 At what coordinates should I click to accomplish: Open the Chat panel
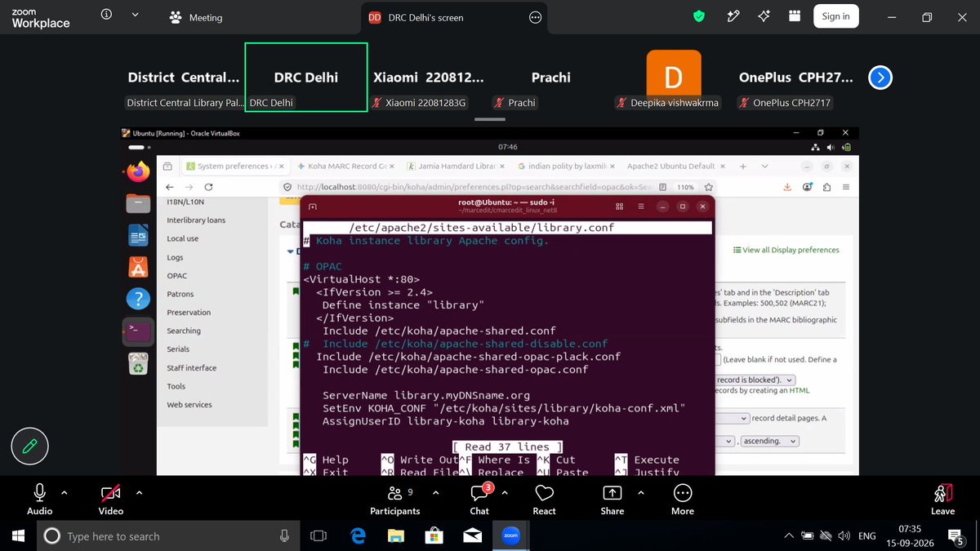pyautogui.click(x=479, y=499)
